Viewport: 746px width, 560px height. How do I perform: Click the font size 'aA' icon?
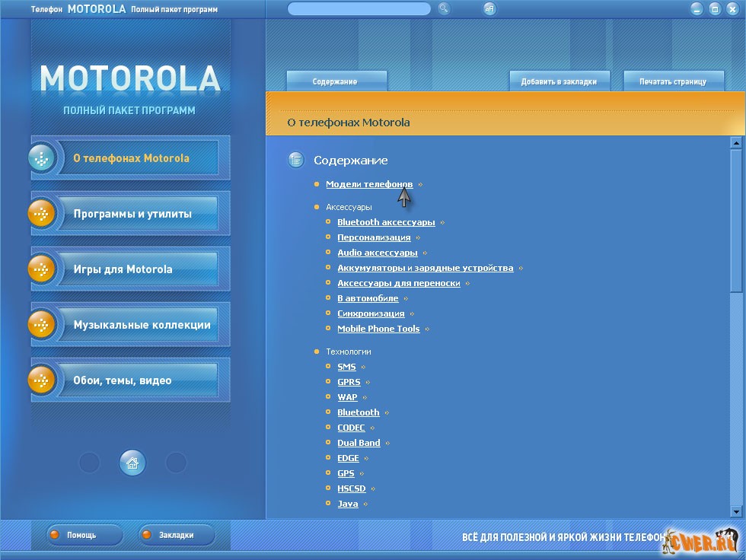[489, 9]
